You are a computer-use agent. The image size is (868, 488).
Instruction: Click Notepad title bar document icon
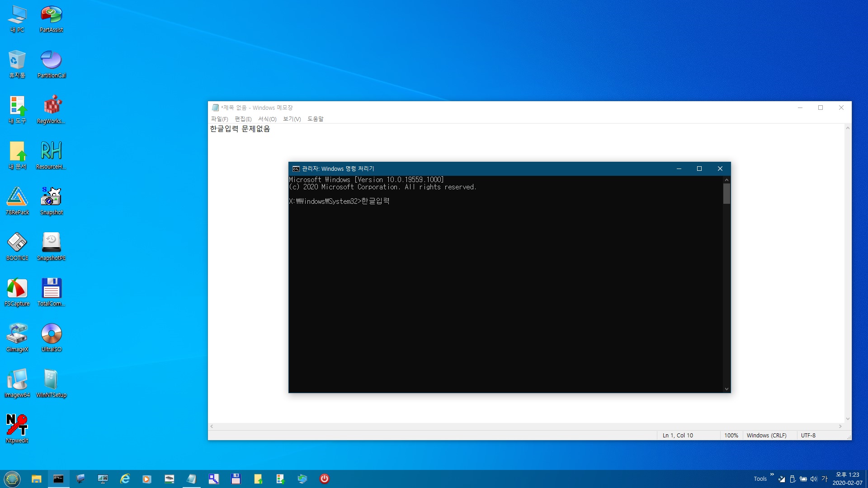point(216,108)
